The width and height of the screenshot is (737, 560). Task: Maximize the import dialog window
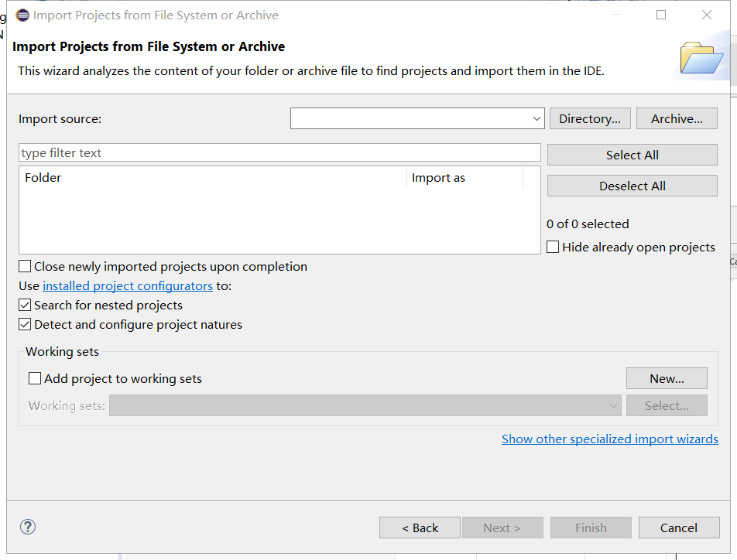[x=661, y=15]
